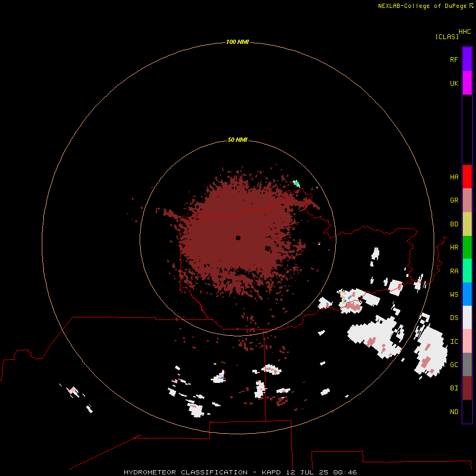476x476 pixels.
Task: Click the ND black legend swatch
Action: coord(467,411)
